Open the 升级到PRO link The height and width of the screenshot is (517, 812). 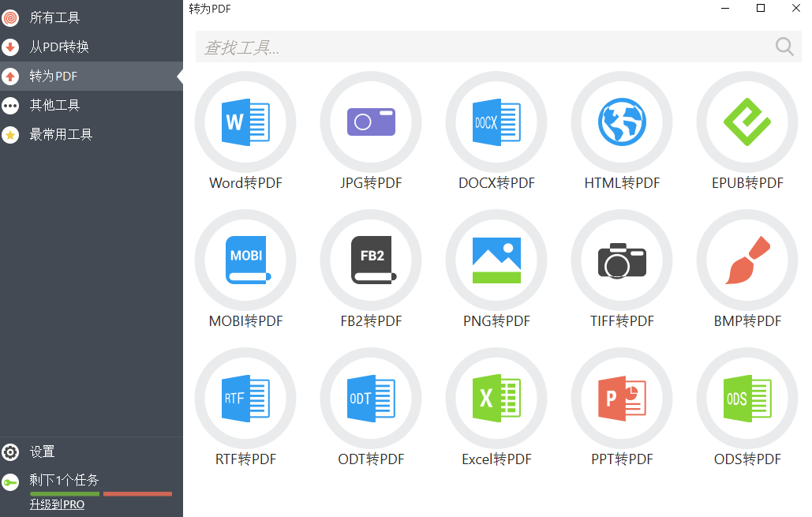coord(57,504)
